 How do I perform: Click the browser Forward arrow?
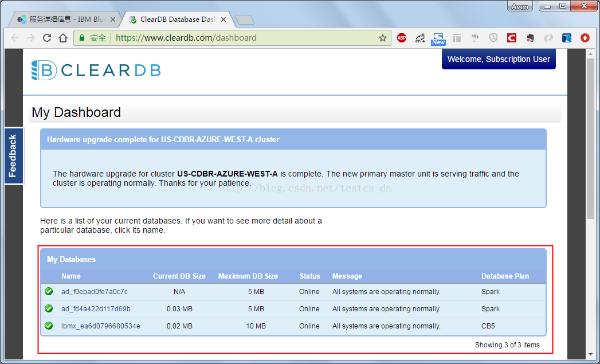point(31,38)
